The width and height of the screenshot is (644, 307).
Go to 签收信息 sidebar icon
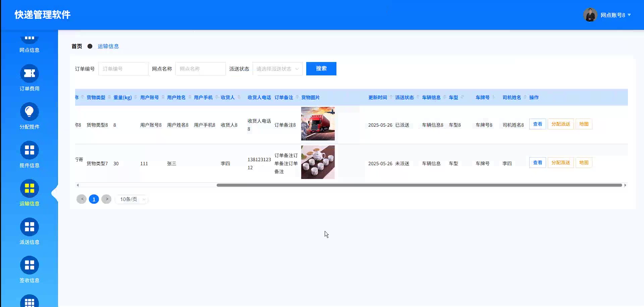tap(30, 265)
